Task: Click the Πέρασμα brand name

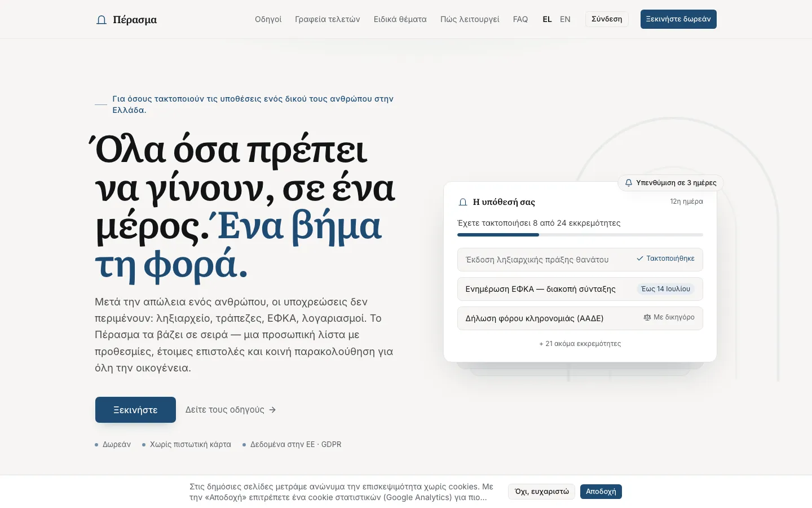Action: 135,20
